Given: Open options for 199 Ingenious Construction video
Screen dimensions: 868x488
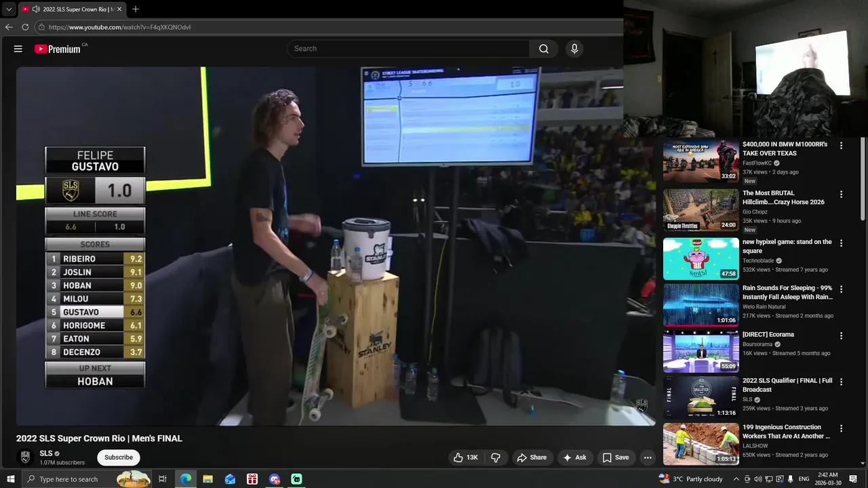Looking at the screenshot, I should click(842, 428).
